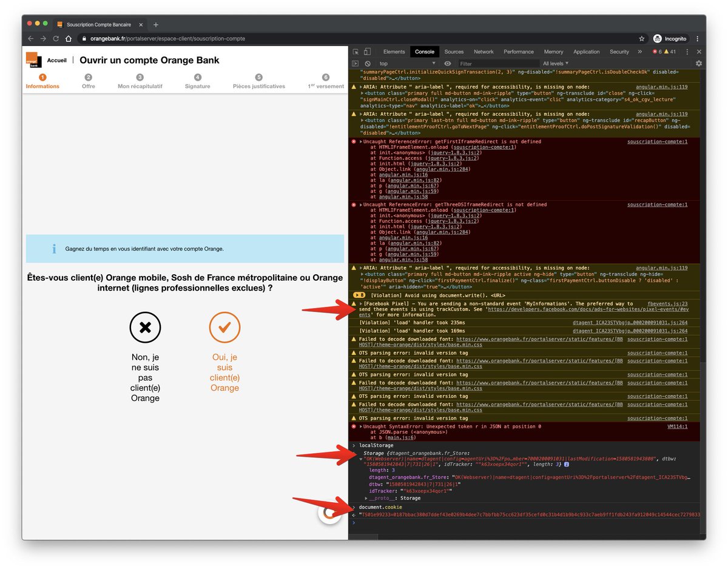Open a new browser tab with plus
Image resolution: width=728 pixels, height=569 pixels.
(x=156, y=25)
